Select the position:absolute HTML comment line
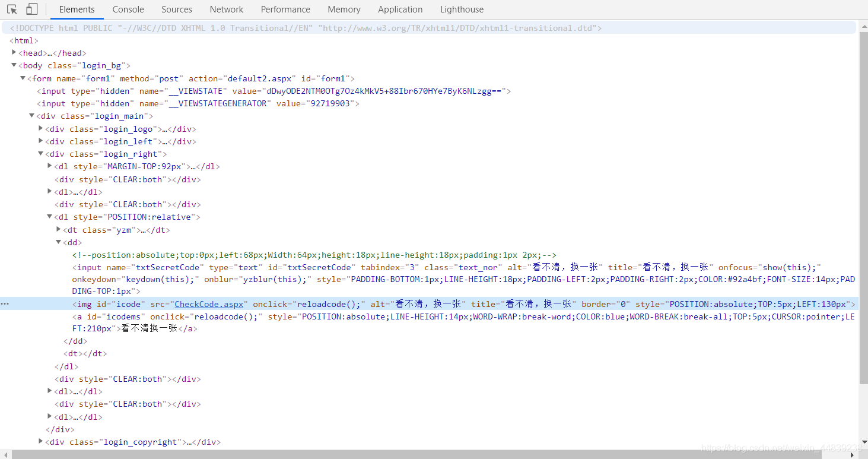The image size is (868, 459). (x=314, y=255)
